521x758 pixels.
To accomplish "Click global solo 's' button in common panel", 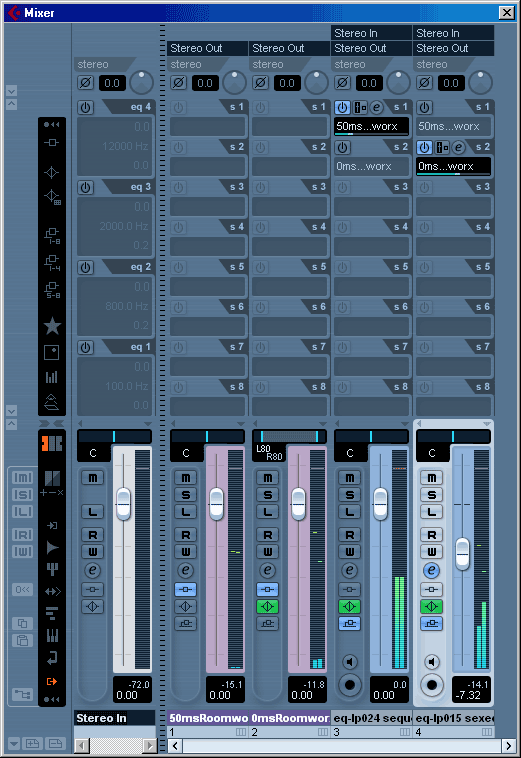I will click(x=23, y=495).
